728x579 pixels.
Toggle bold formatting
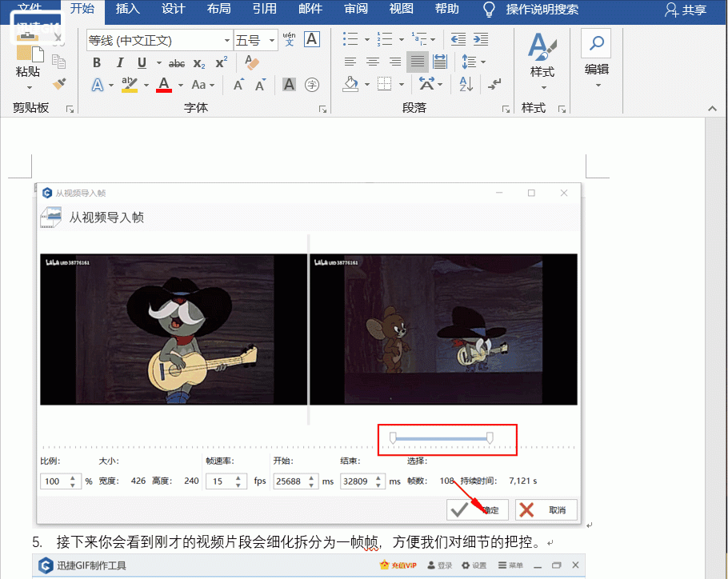tap(97, 62)
